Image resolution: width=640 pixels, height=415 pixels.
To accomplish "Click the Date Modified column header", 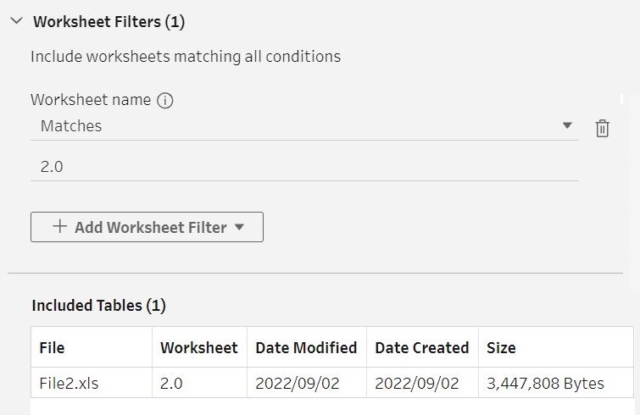I will [x=307, y=348].
